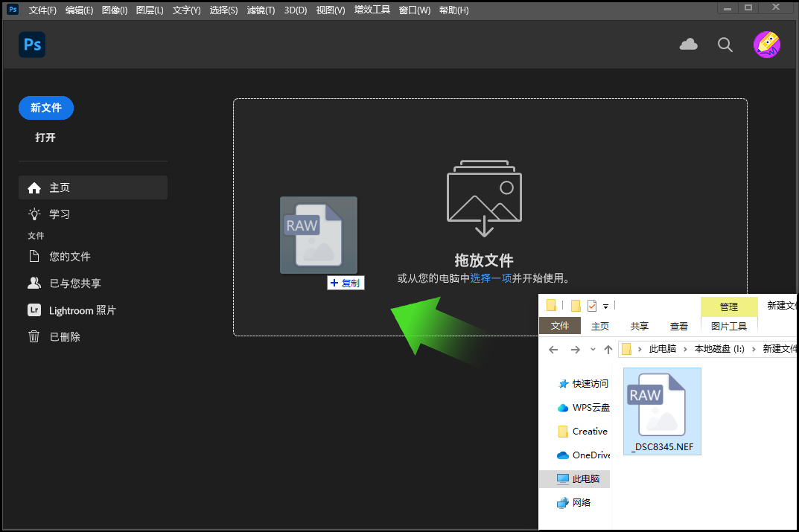
Task: Switch to the 查看 ribbon tab
Action: (x=679, y=326)
